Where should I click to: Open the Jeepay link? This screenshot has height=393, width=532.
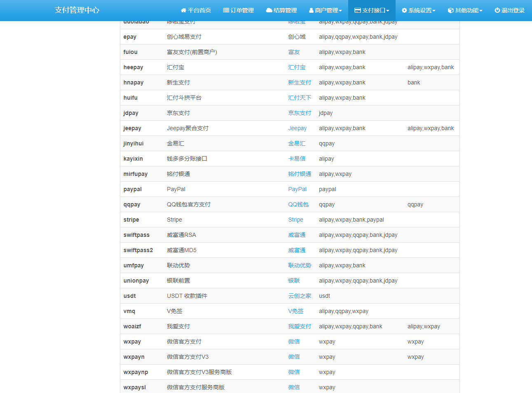tap(297, 128)
